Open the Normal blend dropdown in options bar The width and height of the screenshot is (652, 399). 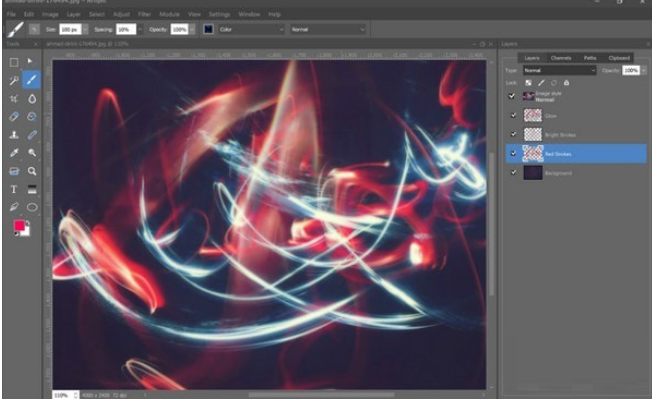click(327, 30)
